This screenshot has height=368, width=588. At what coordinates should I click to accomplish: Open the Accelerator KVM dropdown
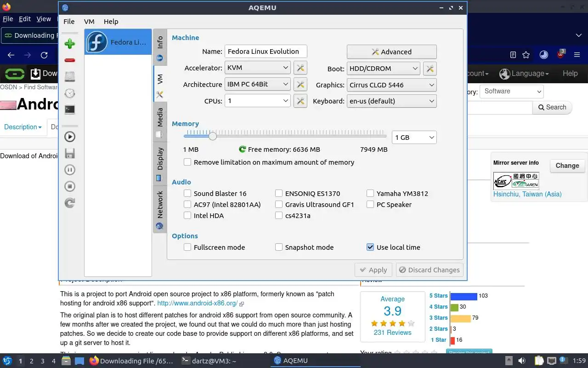pyautogui.click(x=257, y=68)
